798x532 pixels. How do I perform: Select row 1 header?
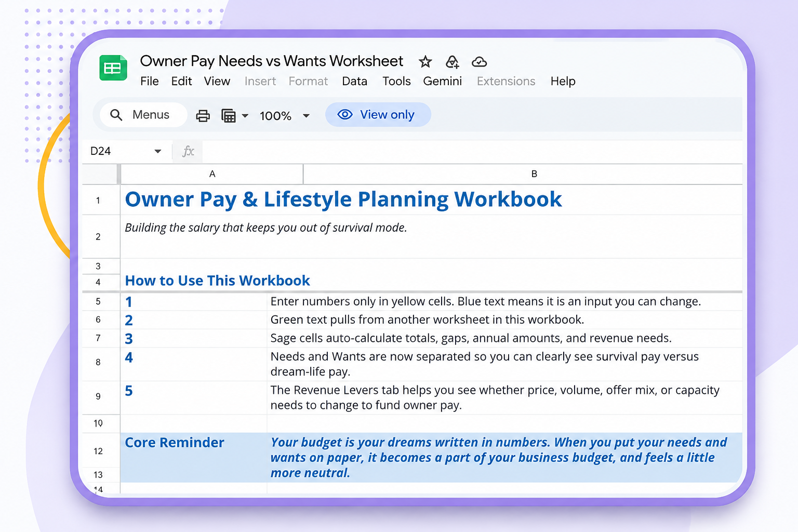(x=101, y=200)
